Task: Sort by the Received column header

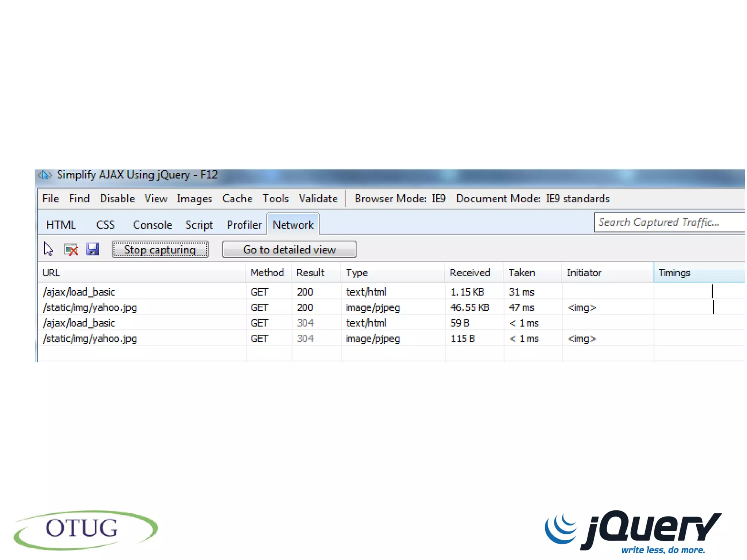Action: tap(474, 273)
